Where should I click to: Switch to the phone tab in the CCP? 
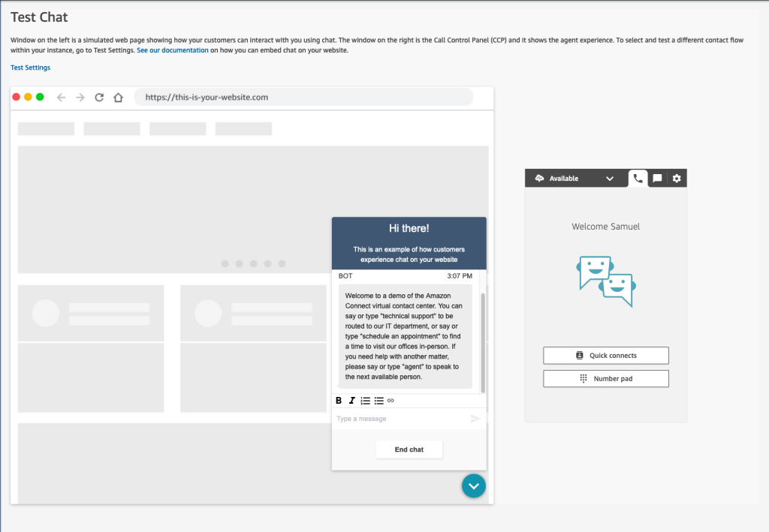tap(638, 178)
